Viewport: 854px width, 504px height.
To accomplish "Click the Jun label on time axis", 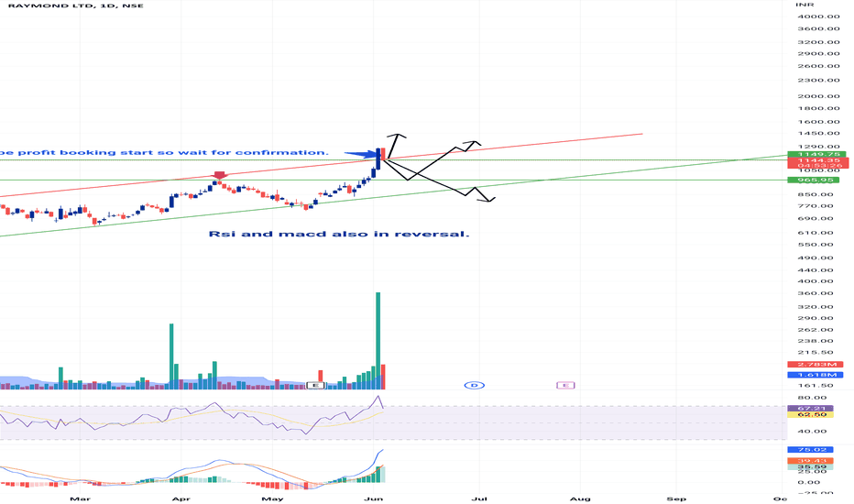I will pos(374,499).
